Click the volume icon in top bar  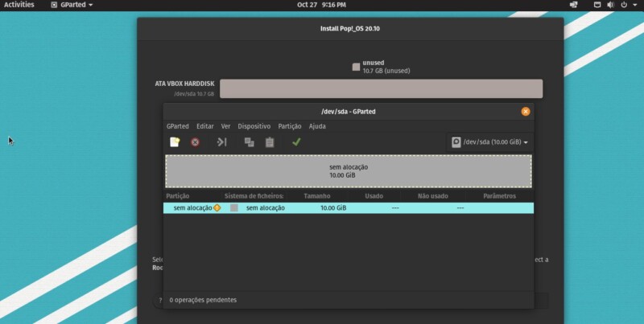click(x=609, y=5)
